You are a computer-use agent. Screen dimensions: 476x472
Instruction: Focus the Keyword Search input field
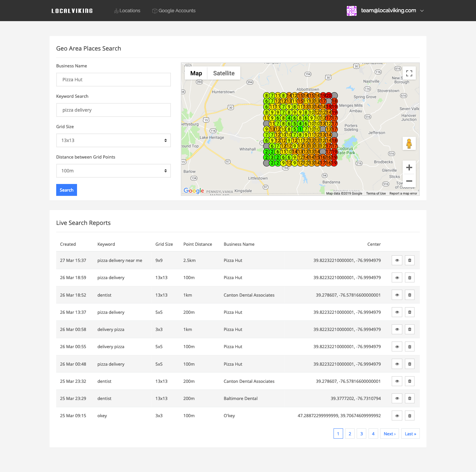[113, 110]
